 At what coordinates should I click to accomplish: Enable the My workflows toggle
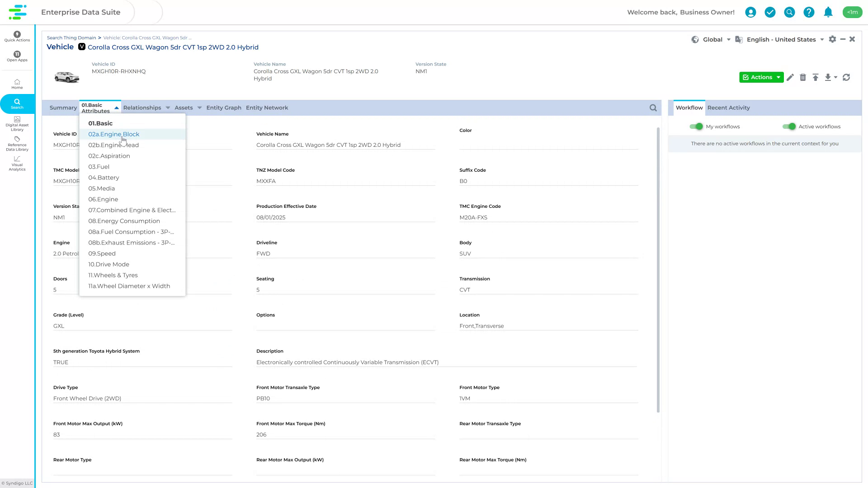[696, 127]
